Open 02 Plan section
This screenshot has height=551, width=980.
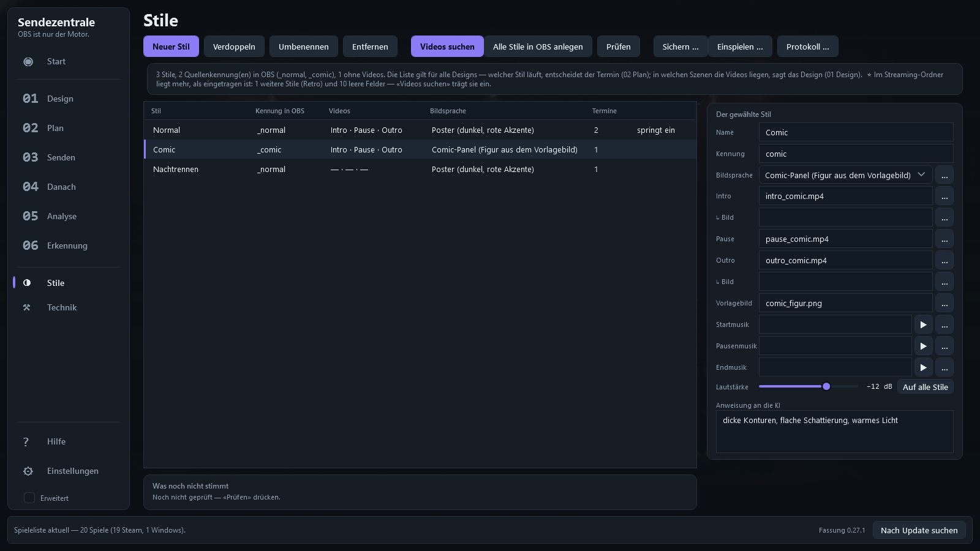[69, 128]
